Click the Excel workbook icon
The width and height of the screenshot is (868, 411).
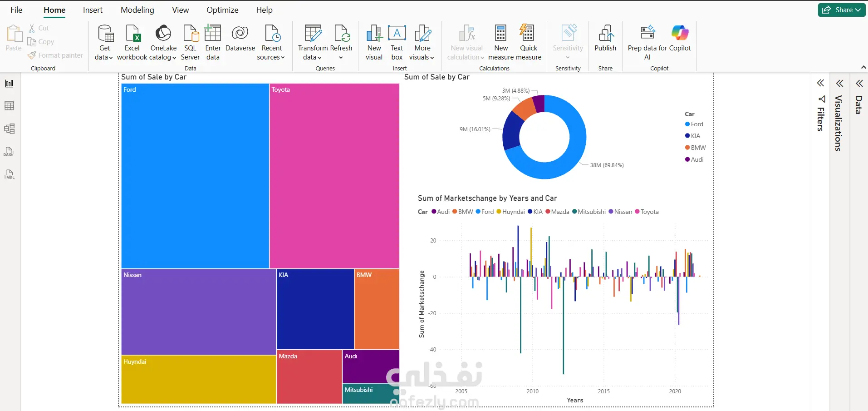(x=132, y=34)
